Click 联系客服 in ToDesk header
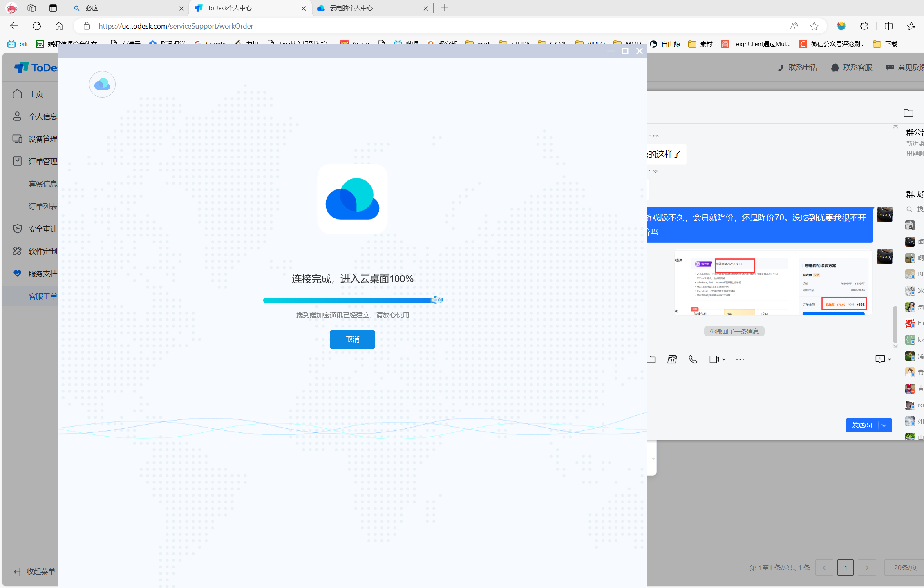The width and height of the screenshot is (924, 588). click(852, 67)
